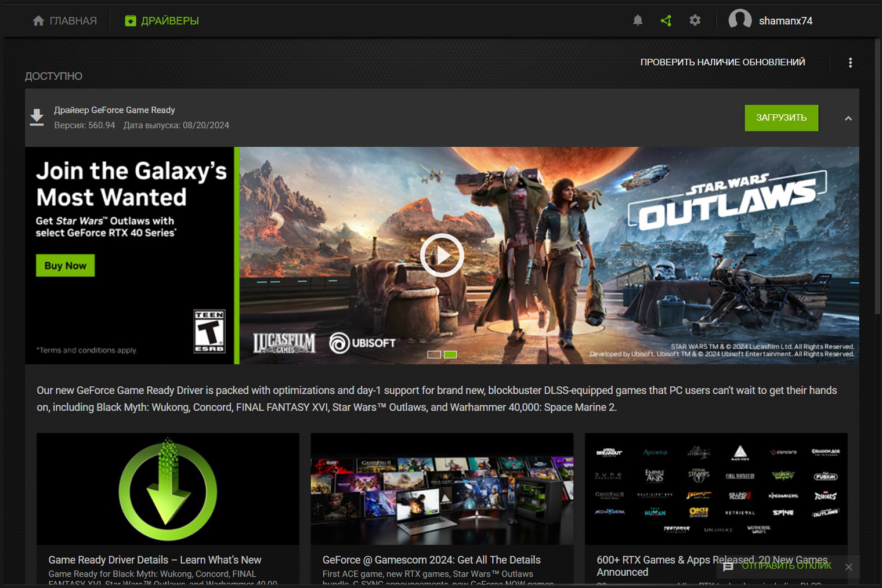Click the green share icon
Image resolution: width=882 pixels, height=588 pixels.
click(666, 21)
